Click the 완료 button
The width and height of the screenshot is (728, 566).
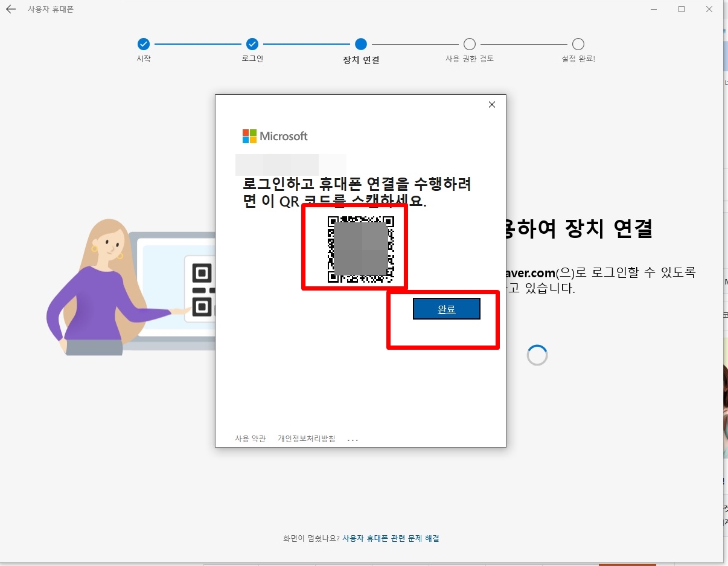[447, 309]
